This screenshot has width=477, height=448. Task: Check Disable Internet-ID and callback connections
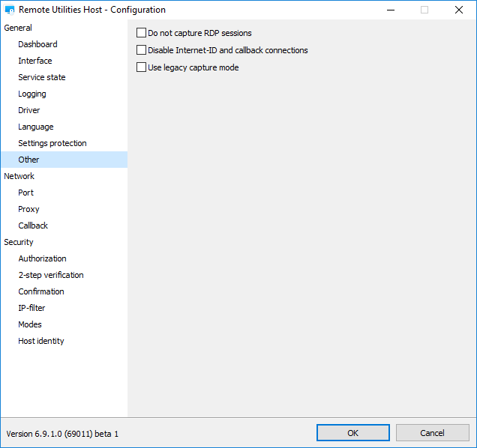click(x=141, y=50)
